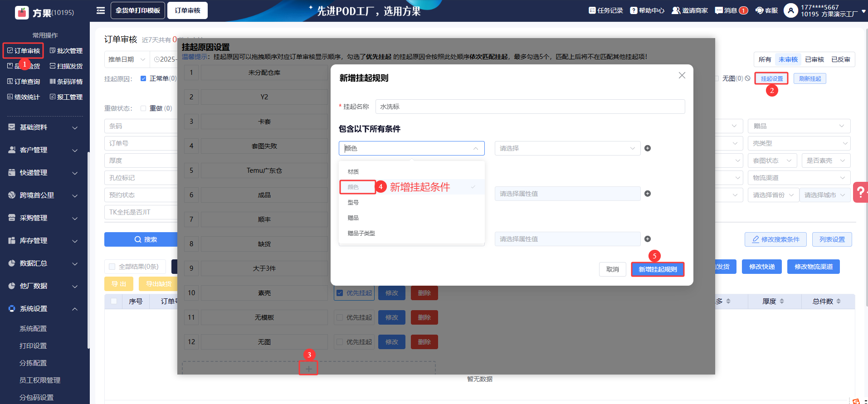868x404 pixels.
Task: Check the 全部结果(0条) checkbox
Action: [x=112, y=267]
